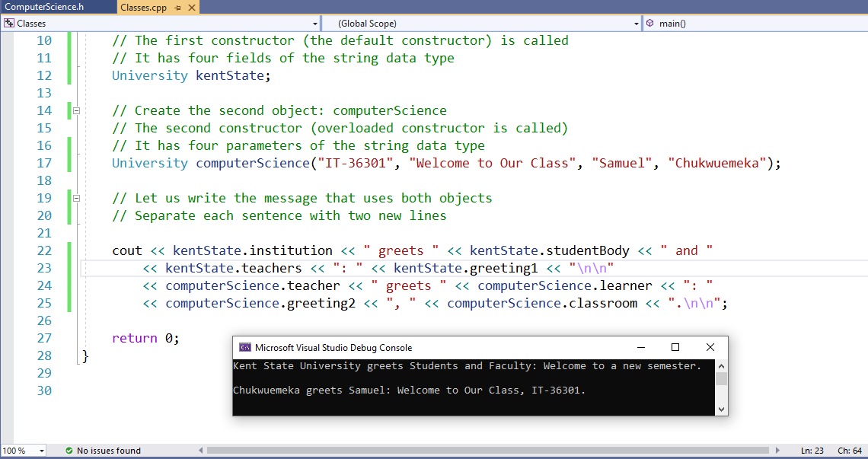The width and height of the screenshot is (868, 459).
Task: Click console output line starting "Chukwuemeka greets"
Action: (409, 390)
